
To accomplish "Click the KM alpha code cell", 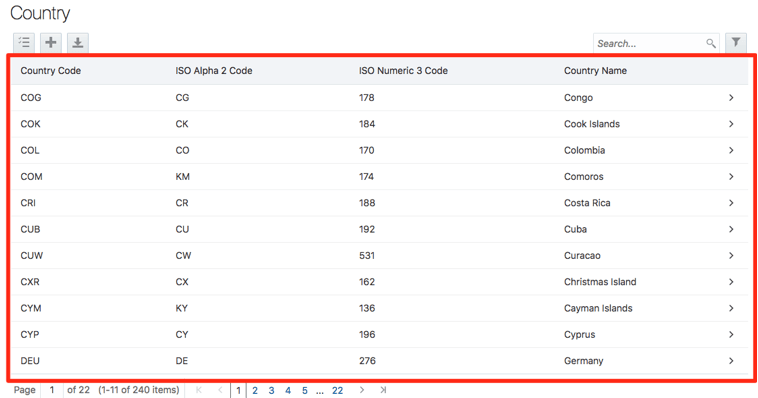I will (x=183, y=177).
